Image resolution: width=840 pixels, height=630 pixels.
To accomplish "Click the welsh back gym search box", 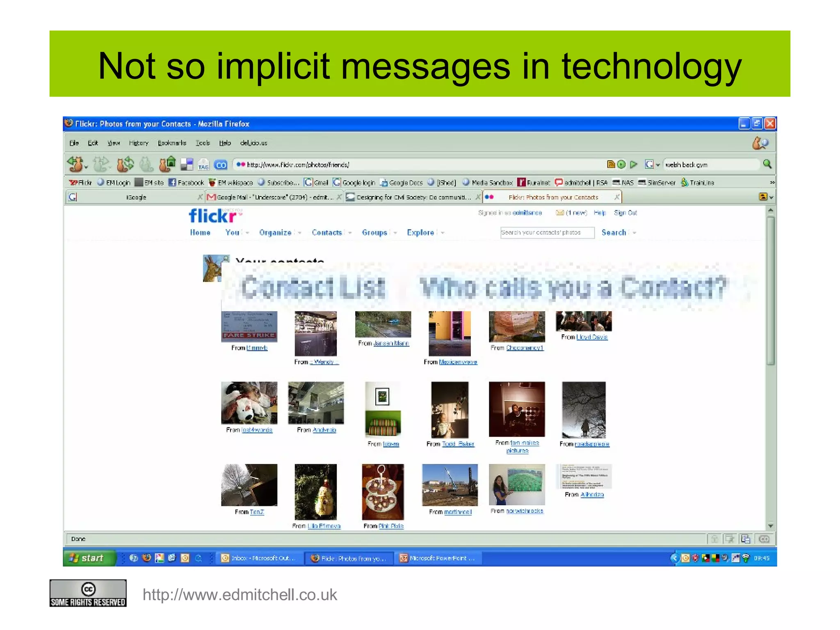I will (711, 164).
